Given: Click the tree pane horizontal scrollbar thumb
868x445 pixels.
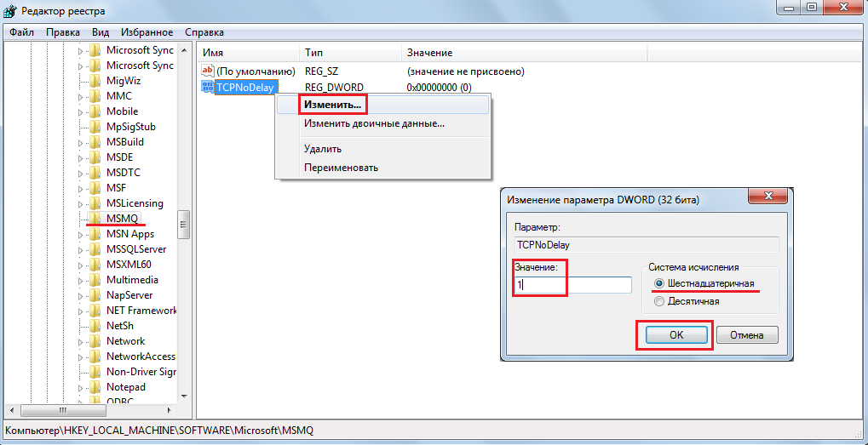Looking at the screenshot, I should click(62, 410).
